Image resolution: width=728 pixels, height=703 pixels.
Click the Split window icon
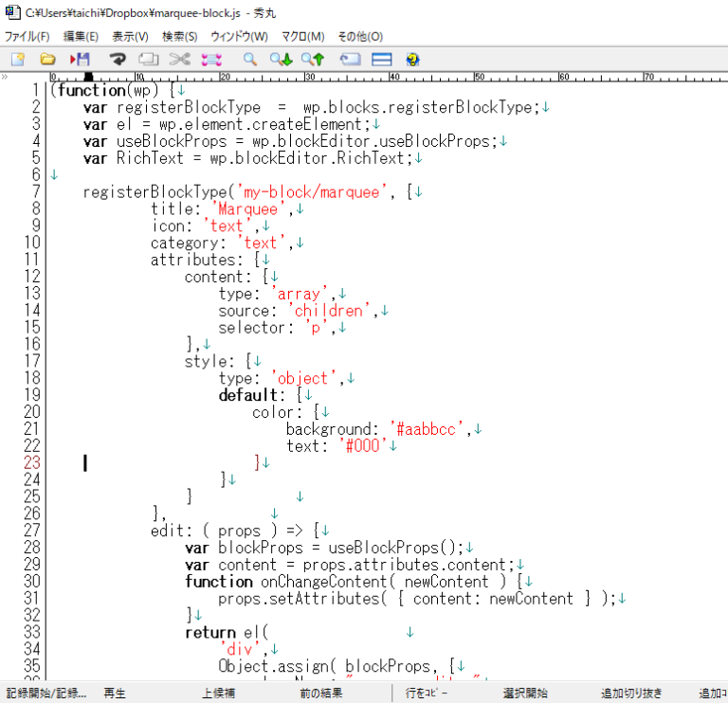click(x=382, y=59)
